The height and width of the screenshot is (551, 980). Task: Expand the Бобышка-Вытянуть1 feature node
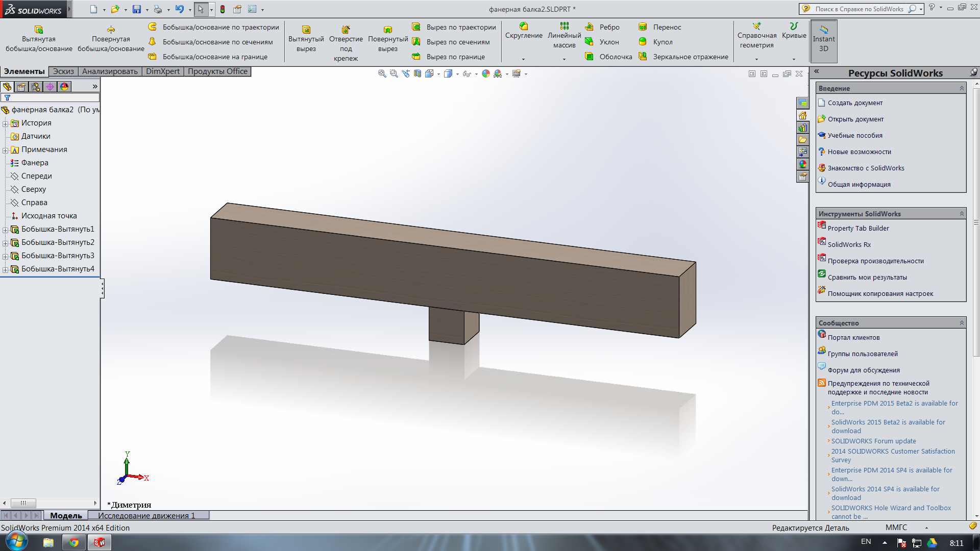5,230
